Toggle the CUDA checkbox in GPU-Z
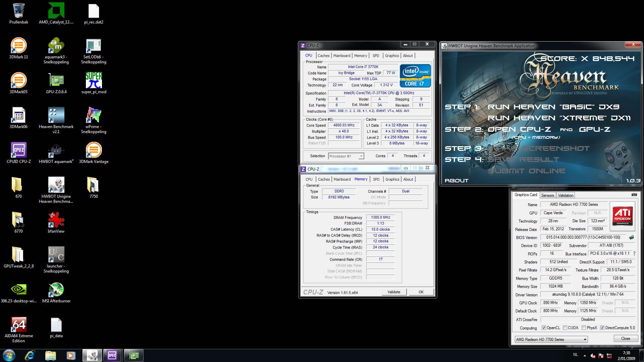 click(565, 328)
